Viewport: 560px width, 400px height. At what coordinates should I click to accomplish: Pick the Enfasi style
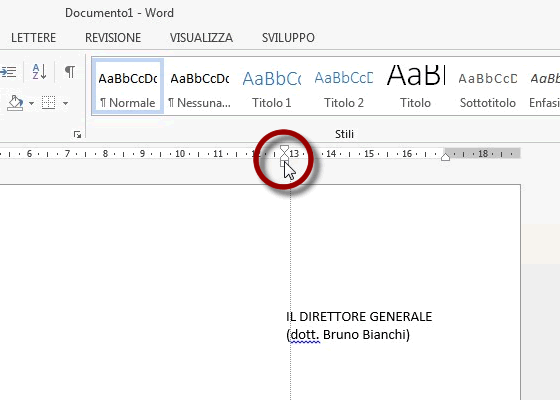pos(544,86)
